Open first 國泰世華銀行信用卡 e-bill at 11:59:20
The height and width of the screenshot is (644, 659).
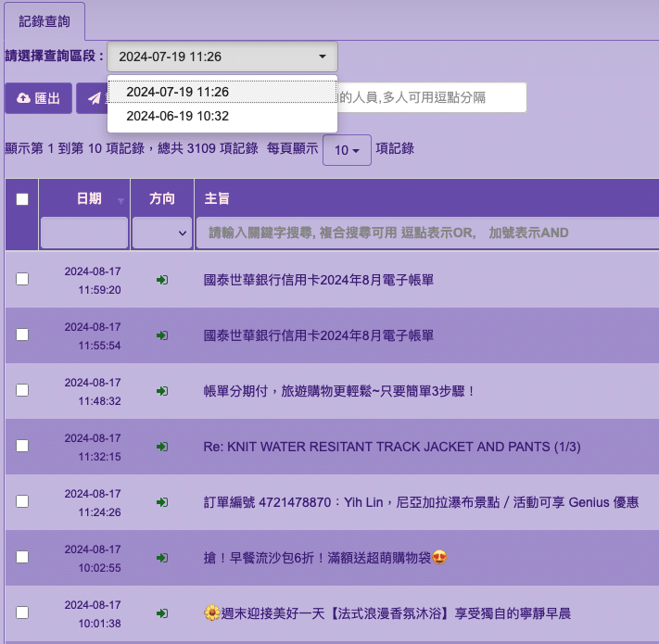pos(319,280)
